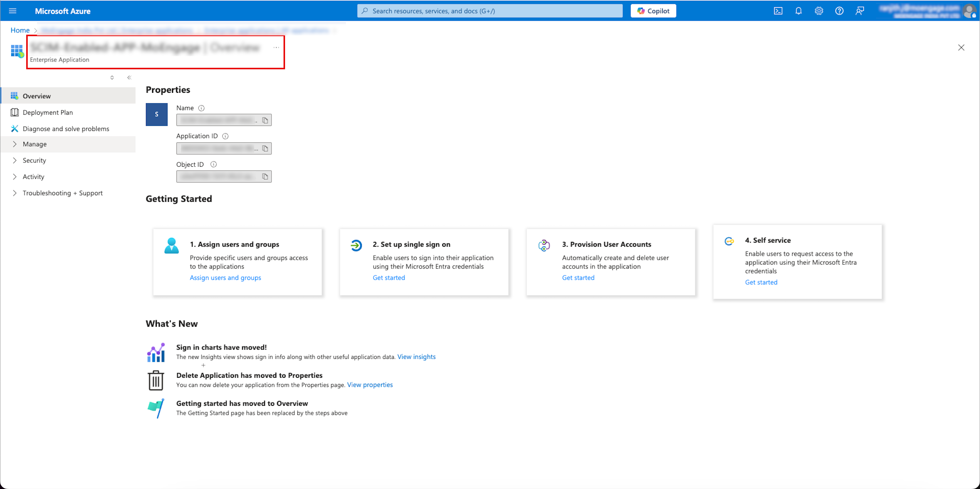
Task: Open the help question mark icon
Action: click(x=839, y=11)
